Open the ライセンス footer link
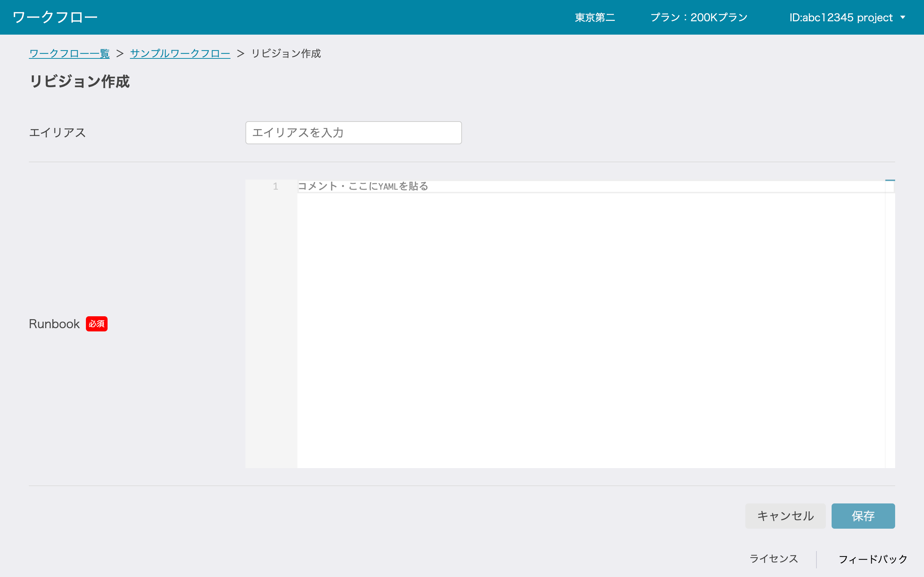The height and width of the screenshot is (577, 924). pos(773,559)
